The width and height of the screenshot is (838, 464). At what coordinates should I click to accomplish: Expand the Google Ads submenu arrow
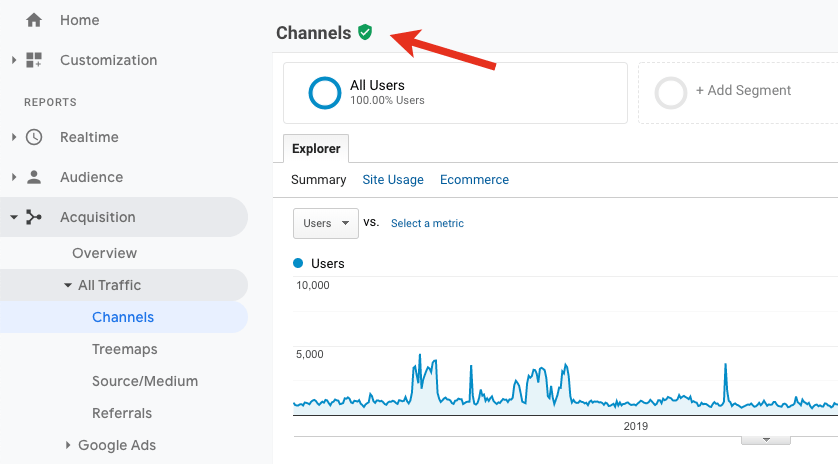[68, 445]
